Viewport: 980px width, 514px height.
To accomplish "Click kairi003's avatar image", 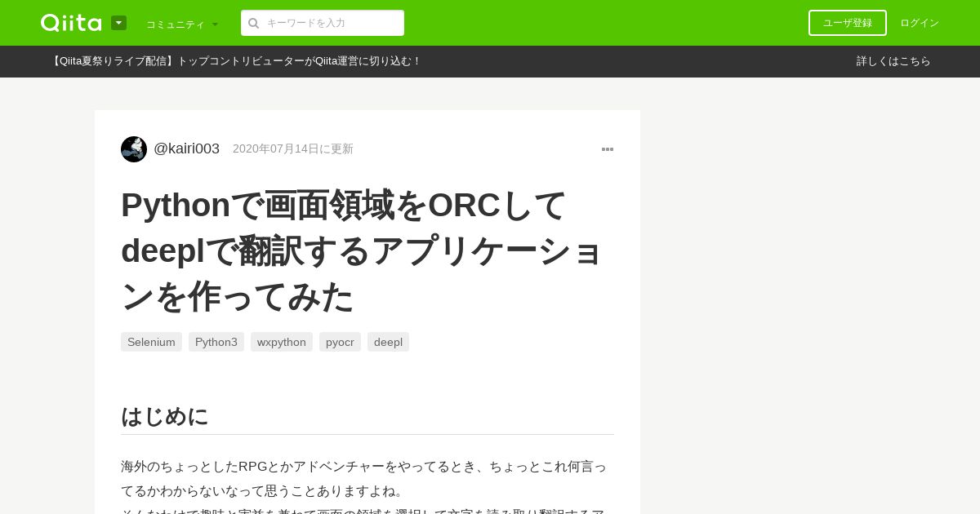I will click(x=134, y=149).
